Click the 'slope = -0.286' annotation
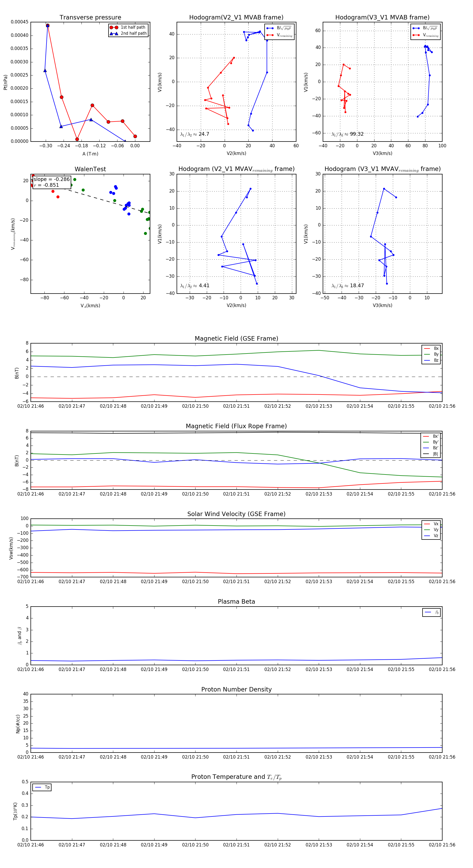This screenshot has height=868, width=473. pos(52,179)
